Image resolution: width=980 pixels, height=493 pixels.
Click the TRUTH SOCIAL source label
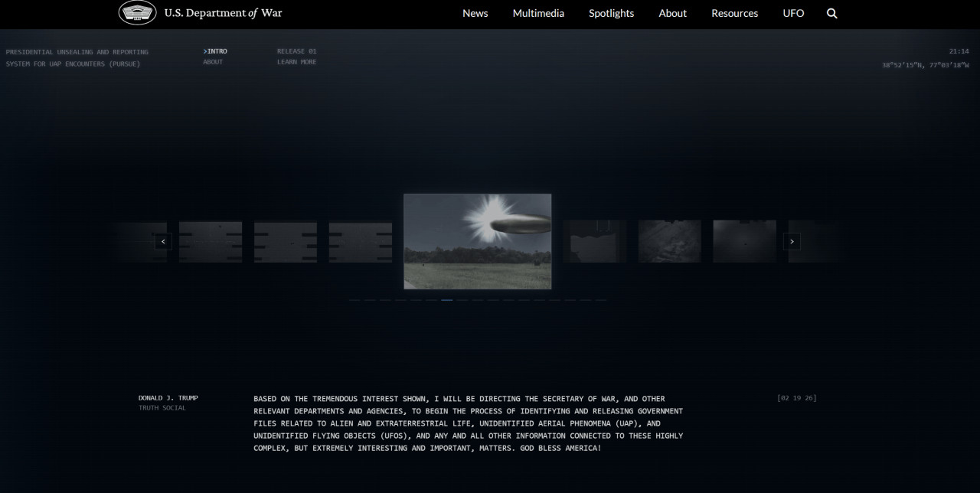click(162, 408)
